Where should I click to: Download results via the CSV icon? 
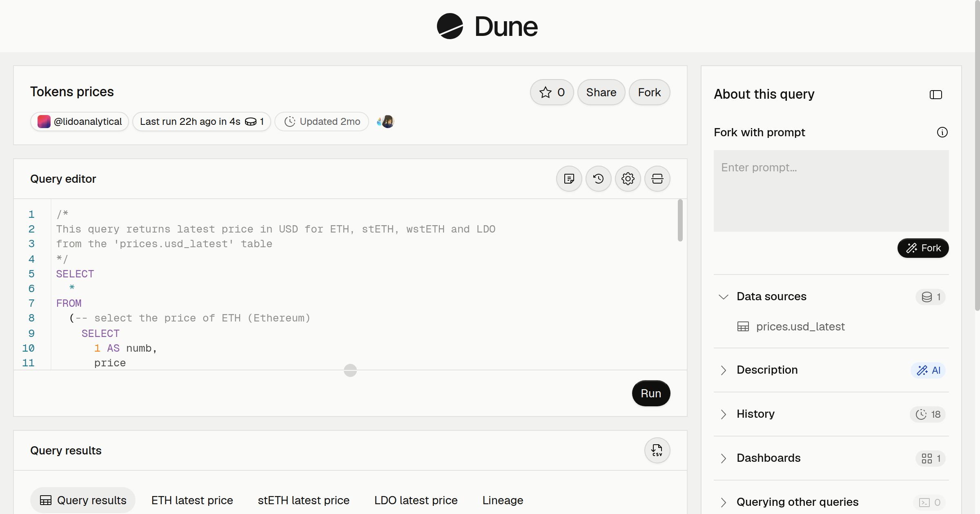[657, 450]
